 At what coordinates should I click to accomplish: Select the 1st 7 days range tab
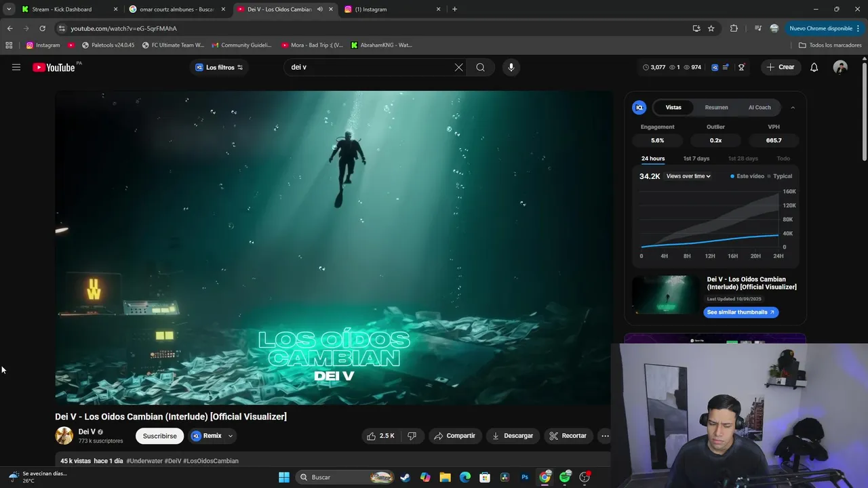tap(696, 159)
